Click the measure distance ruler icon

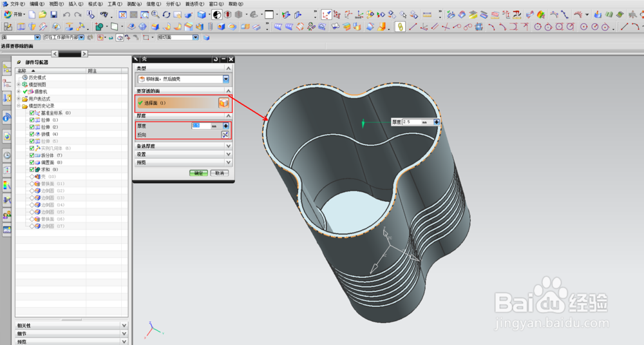pos(427,15)
